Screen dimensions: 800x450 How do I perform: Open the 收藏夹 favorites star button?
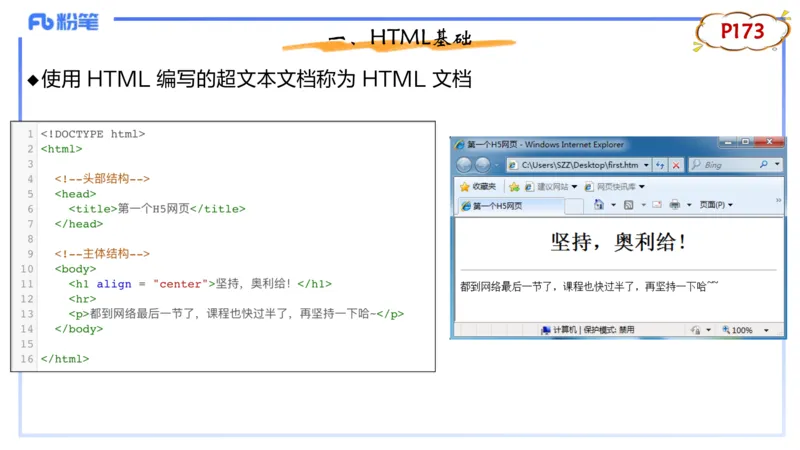pos(478,187)
